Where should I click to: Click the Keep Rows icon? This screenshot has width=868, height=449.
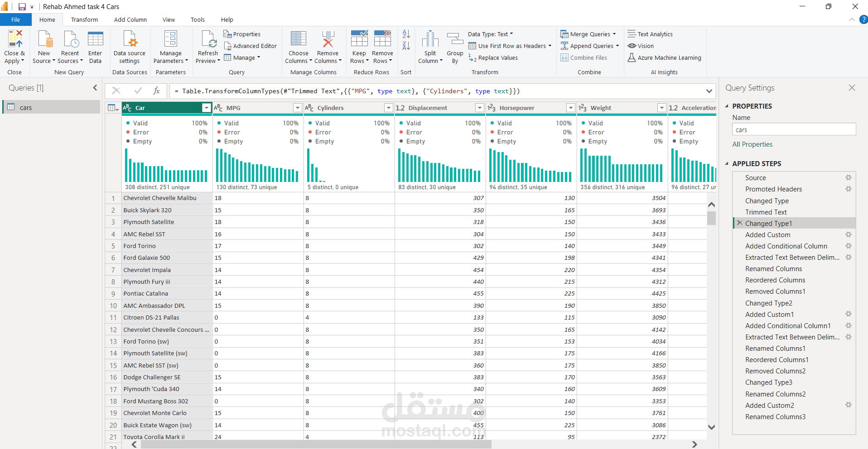[359, 39]
